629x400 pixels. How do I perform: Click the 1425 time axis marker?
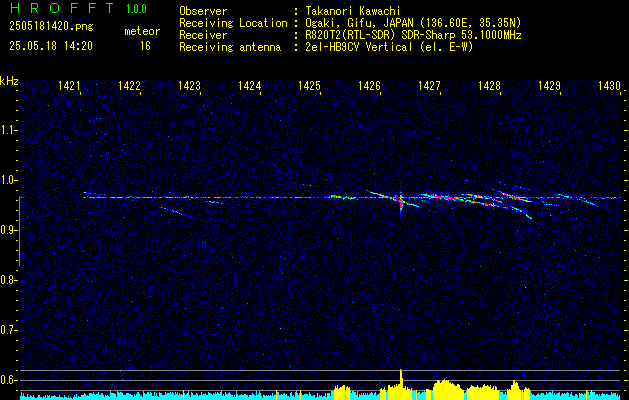point(310,86)
